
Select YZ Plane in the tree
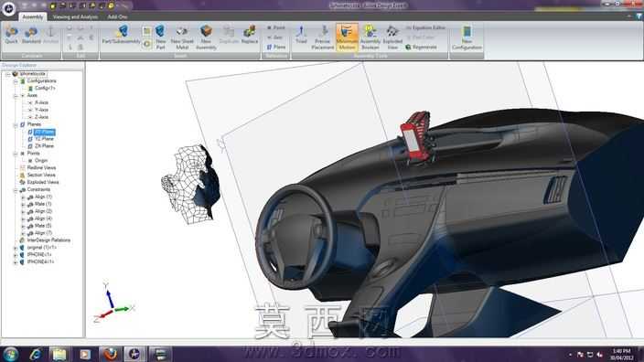tap(44, 139)
